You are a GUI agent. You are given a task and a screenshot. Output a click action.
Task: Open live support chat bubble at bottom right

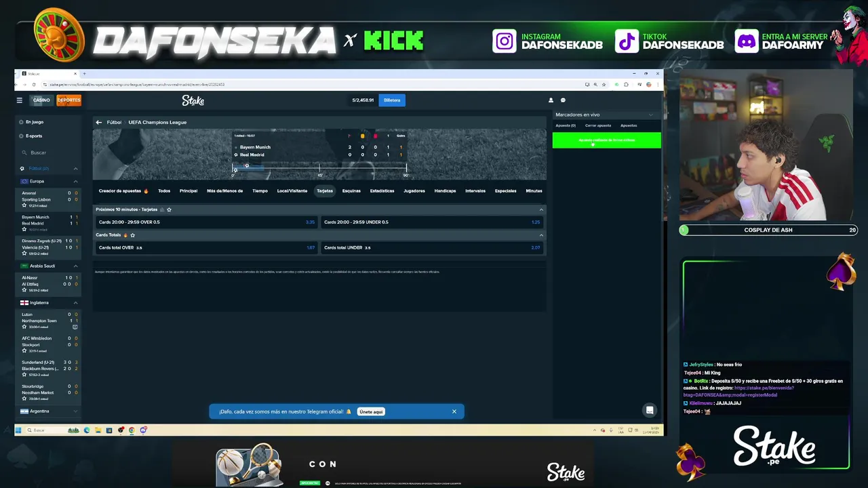click(650, 410)
